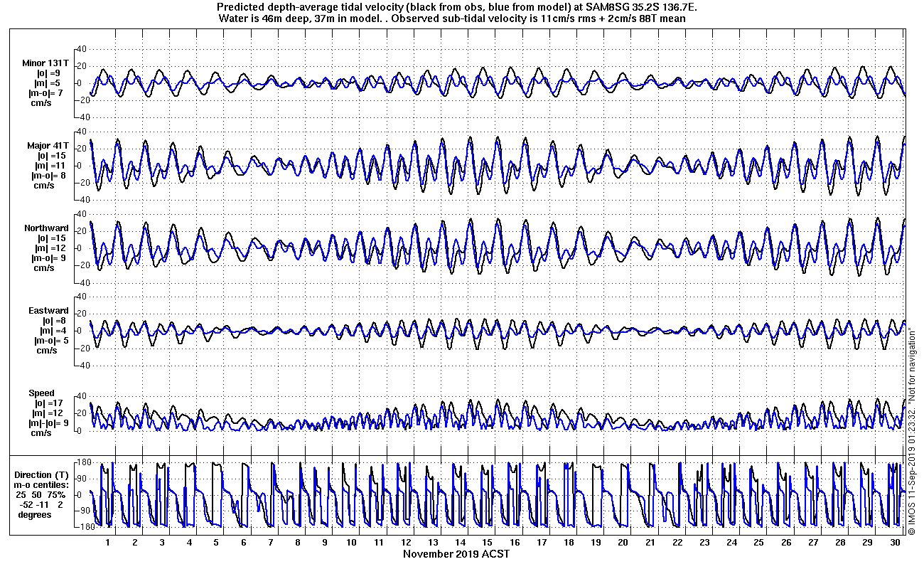Click '|m| =11' in Major panel
924x569 pixels.
pyautogui.click(x=50, y=165)
